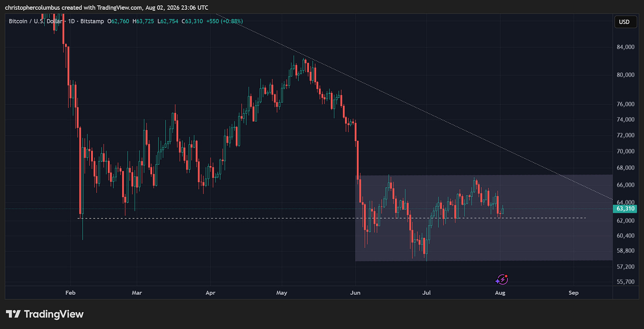Click the "Bitstamp" exchange name
Image resolution: width=644 pixels, height=329 pixels.
[92, 21]
